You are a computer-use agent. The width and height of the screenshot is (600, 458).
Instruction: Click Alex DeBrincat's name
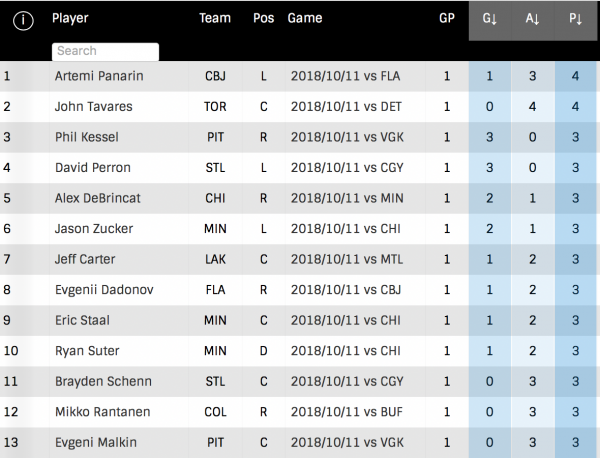(97, 198)
